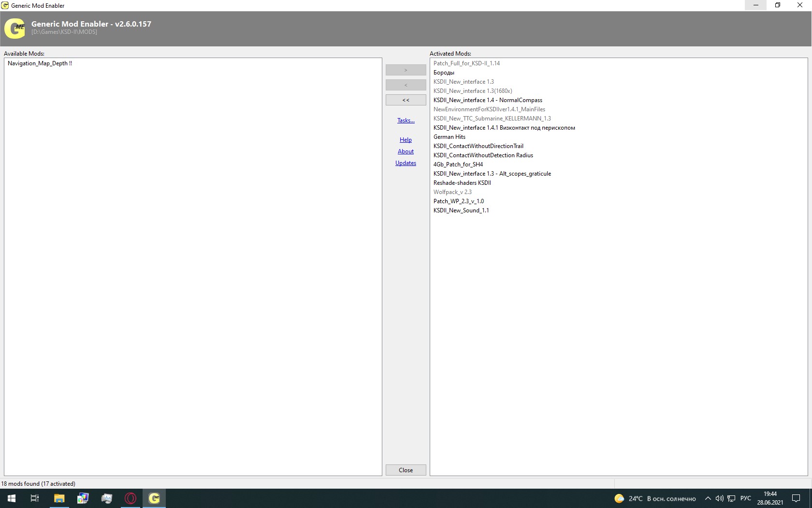The image size is (812, 508).
Task: Open the Windows Start menu
Action: [12, 498]
